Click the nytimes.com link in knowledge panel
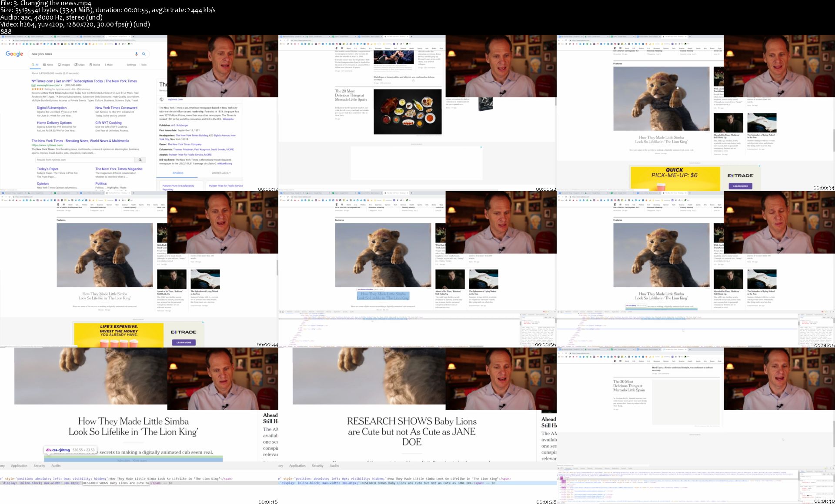The width and height of the screenshot is (835, 504). point(175,99)
